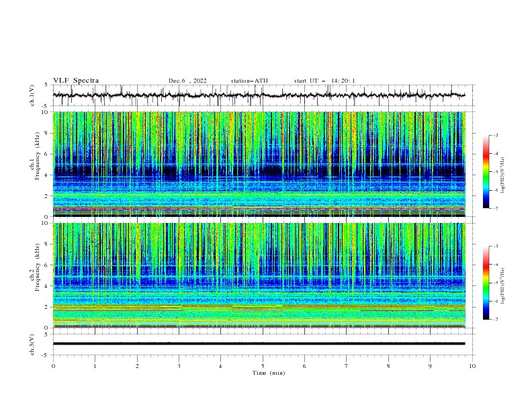This screenshot has width=532, height=411.
Task: Click the "8" kHz tick on ch.1 spectrogram
Action: pos(48,133)
